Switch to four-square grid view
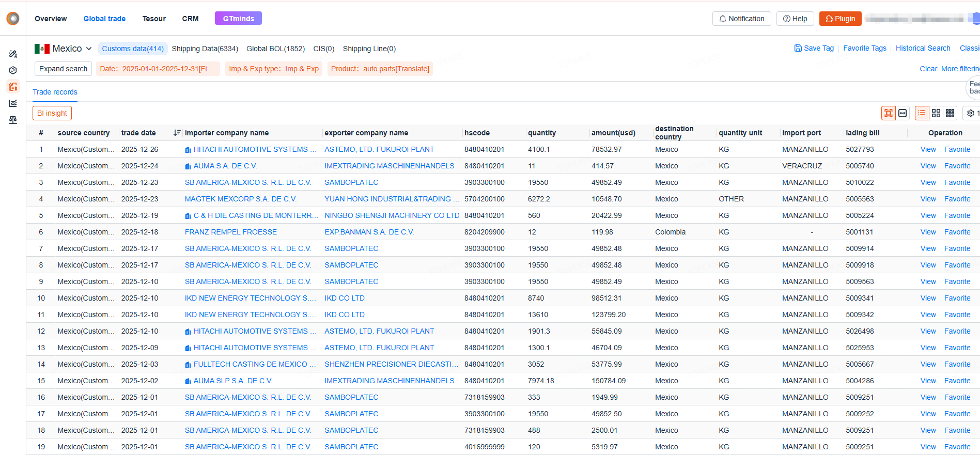 click(936, 113)
